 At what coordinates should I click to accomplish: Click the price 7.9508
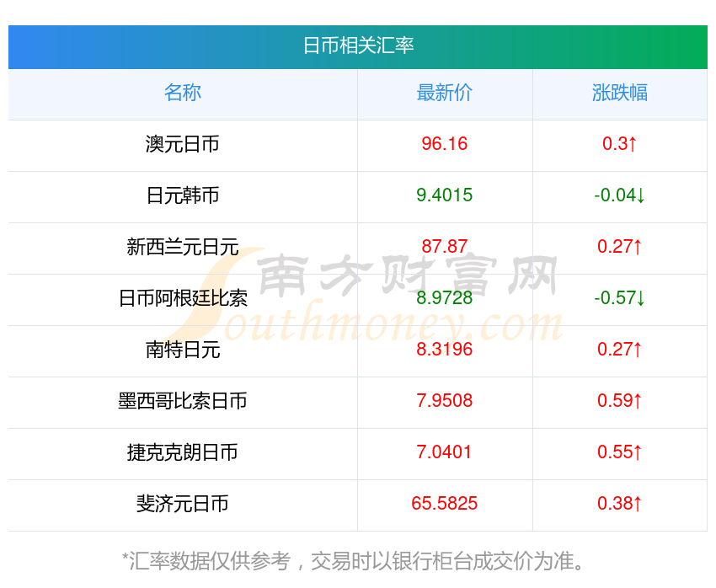click(444, 401)
